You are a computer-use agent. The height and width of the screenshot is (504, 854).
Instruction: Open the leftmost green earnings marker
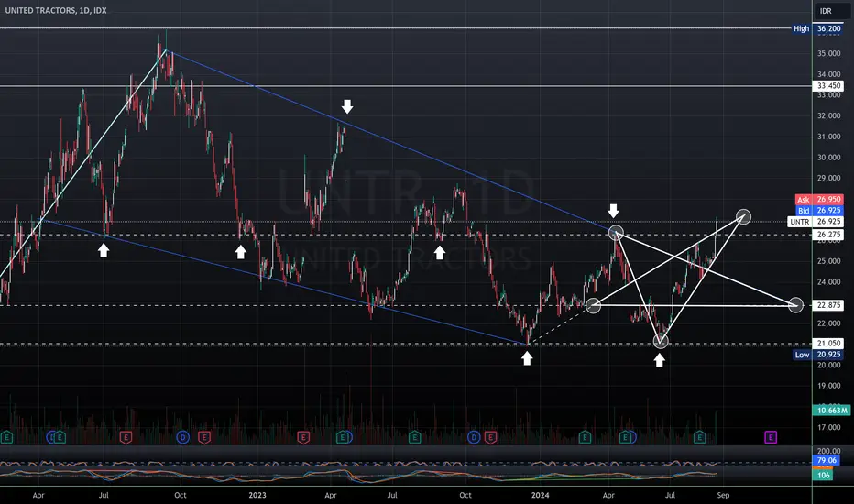tap(6, 437)
